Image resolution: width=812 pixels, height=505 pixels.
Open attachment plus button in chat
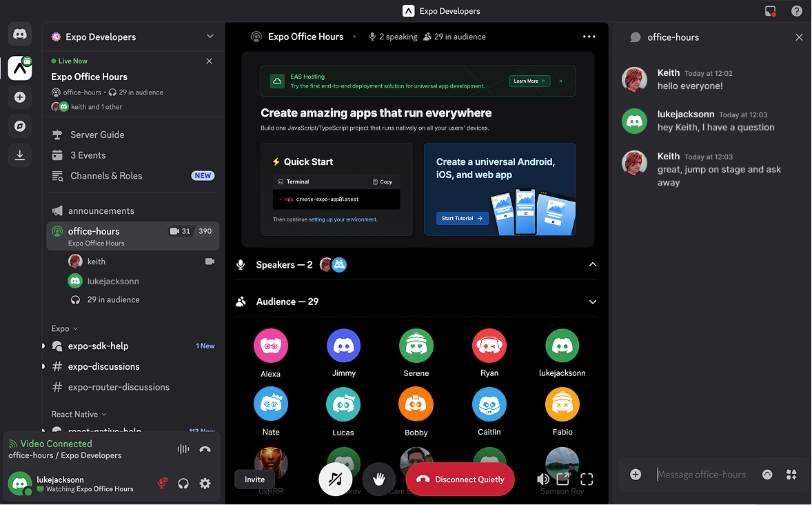coord(636,475)
